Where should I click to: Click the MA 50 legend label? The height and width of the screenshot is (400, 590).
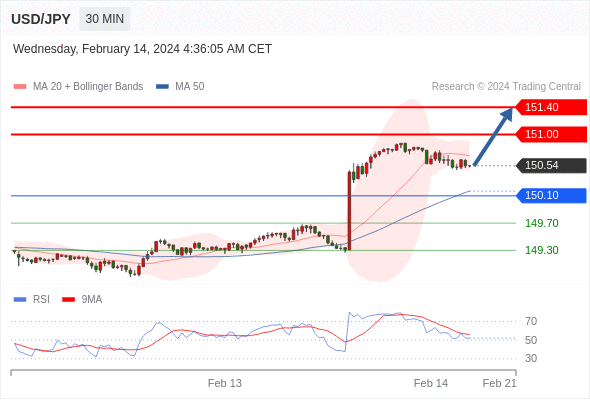pos(190,87)
